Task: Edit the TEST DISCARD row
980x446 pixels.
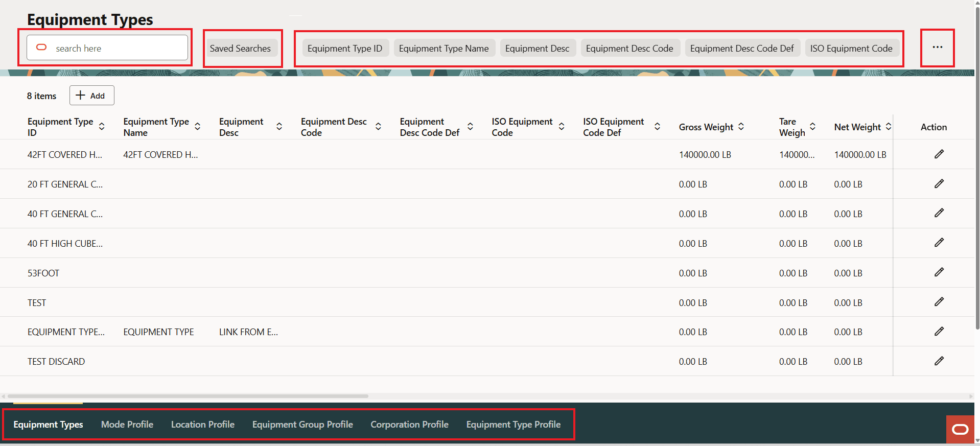Action: pos(939,361)
